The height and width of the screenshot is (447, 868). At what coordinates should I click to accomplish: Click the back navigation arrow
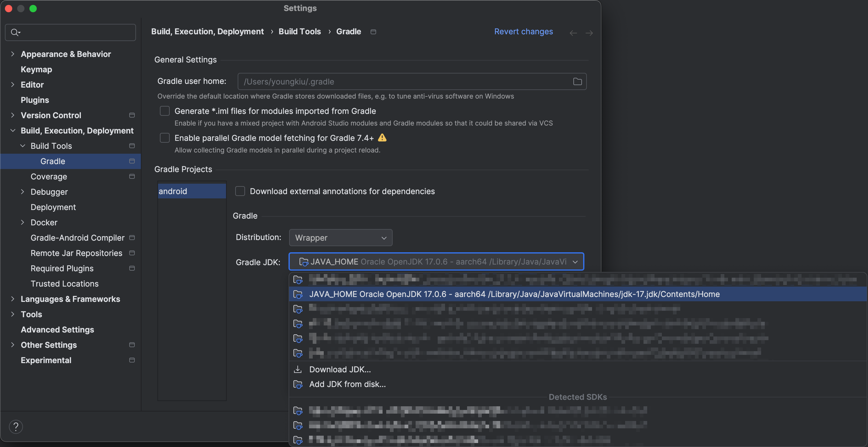point(573,33)
